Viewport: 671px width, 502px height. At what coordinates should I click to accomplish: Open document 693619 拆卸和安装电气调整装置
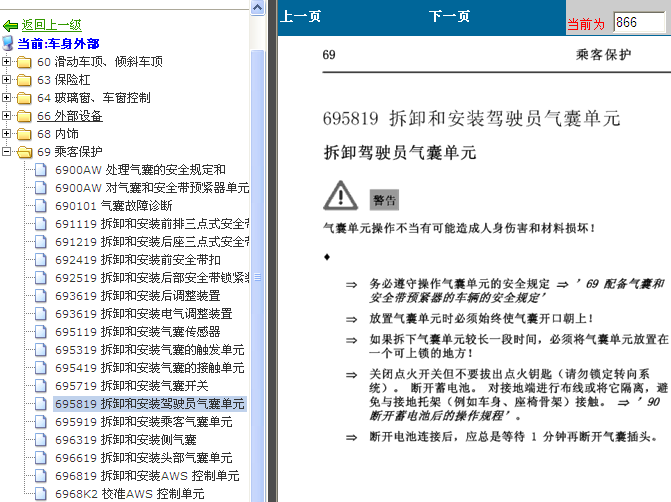143,314
